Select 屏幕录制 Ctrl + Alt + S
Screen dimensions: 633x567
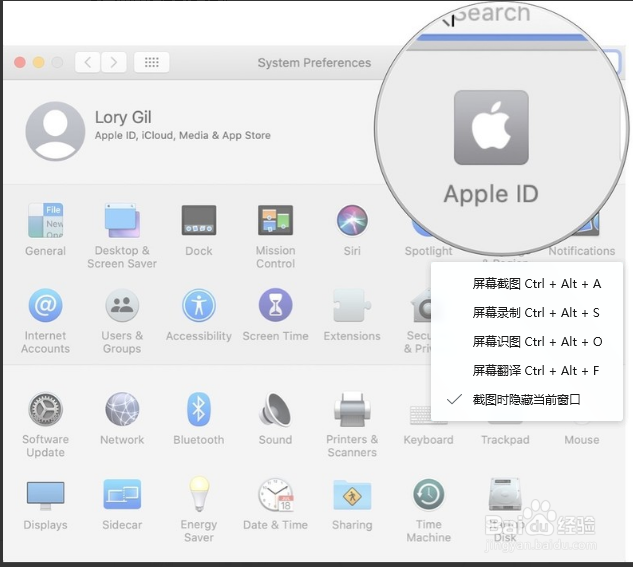pyautogui.click(x=526, y=313)
